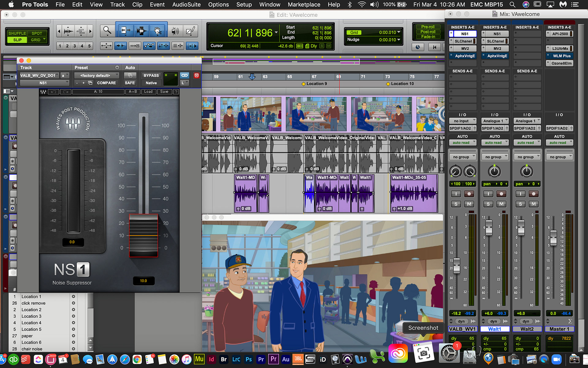Toggle Insertion Follows Playback button
This screenshot has height=368, width=588.
pyautogui.click(x=192, y=46)
